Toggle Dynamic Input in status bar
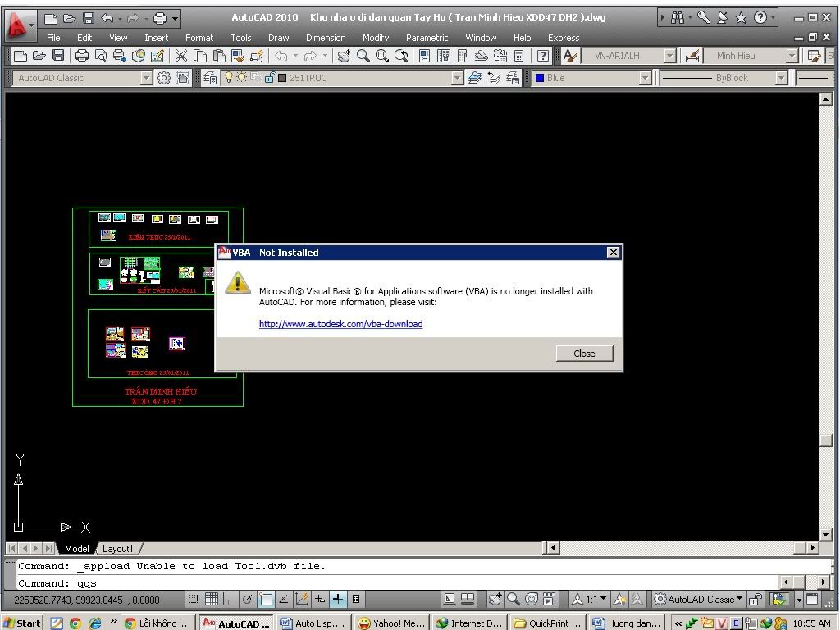The width and height of the screenshot is (840, 630). tap(320, 599)
